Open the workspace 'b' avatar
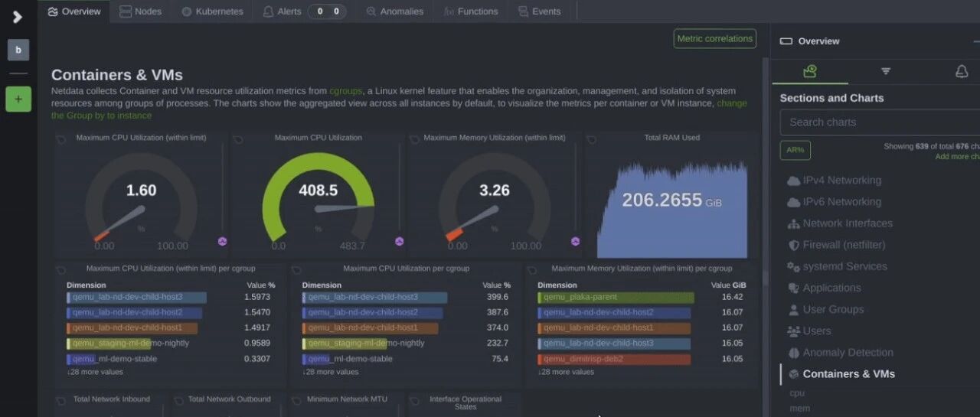This screenshot has height=417, width=980. [18, 50]
